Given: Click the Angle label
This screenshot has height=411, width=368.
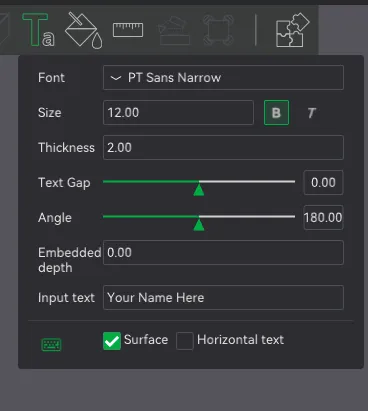Looking at the screenshot, I should (x=55, y=218).
